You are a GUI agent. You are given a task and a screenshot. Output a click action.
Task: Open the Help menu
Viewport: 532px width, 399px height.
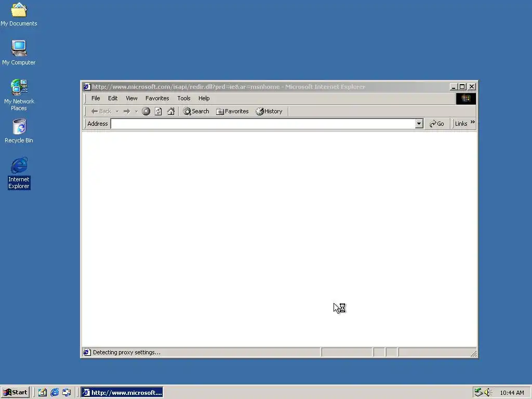tap(204, 98)
